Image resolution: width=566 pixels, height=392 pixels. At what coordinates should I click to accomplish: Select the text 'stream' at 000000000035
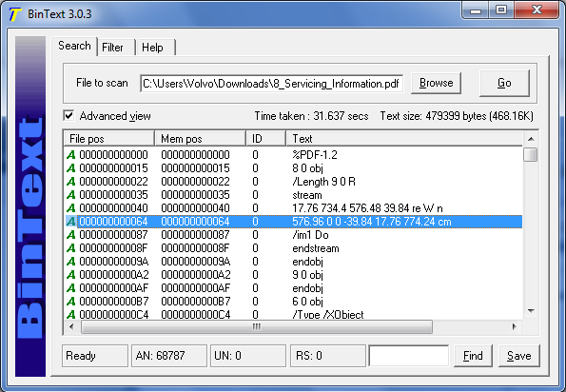[x=307, y=195]
